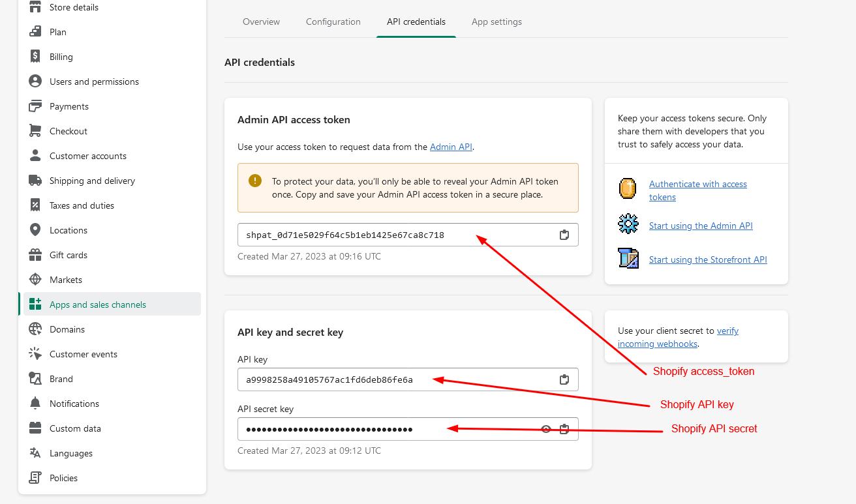Click inside the API key field
Image resolution: width=856 pixels, height=504 pixels.
point(391,379)
